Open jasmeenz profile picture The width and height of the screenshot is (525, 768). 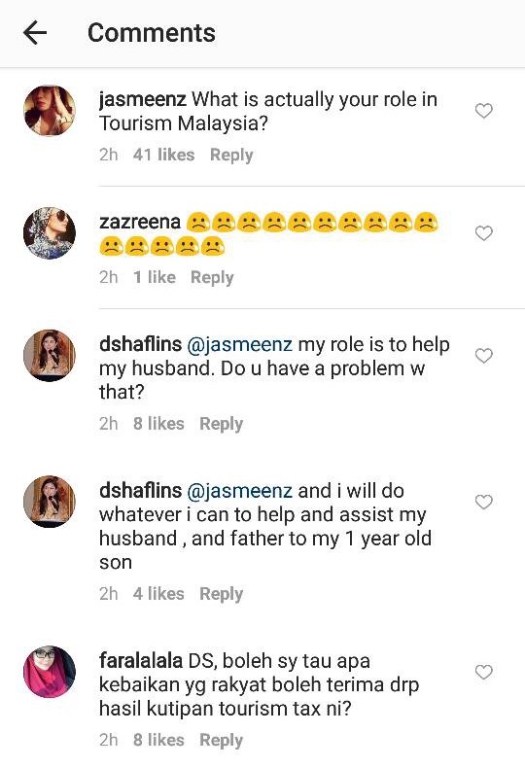(49, 111)
